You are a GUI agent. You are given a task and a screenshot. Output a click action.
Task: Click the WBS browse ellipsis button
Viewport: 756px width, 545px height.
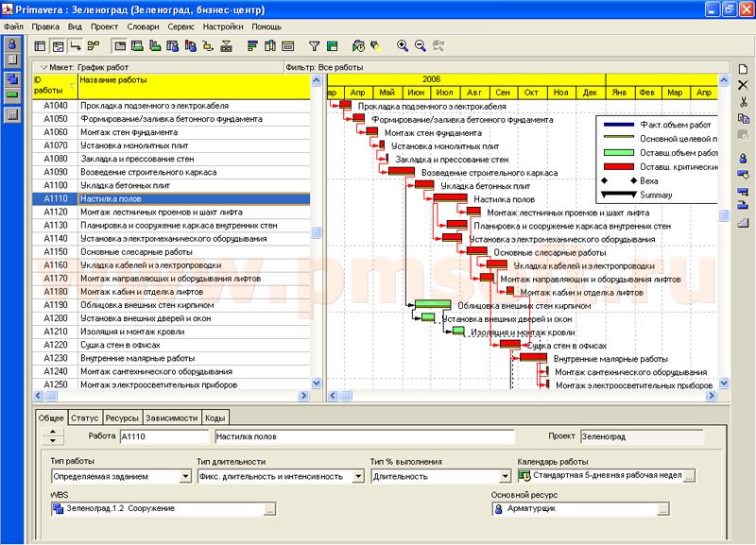269,509
